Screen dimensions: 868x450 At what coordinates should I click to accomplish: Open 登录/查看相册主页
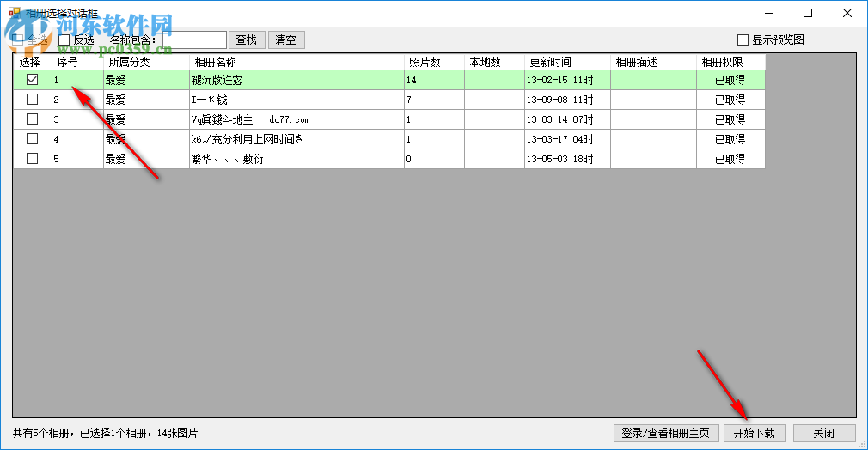(x=666, y=433)
